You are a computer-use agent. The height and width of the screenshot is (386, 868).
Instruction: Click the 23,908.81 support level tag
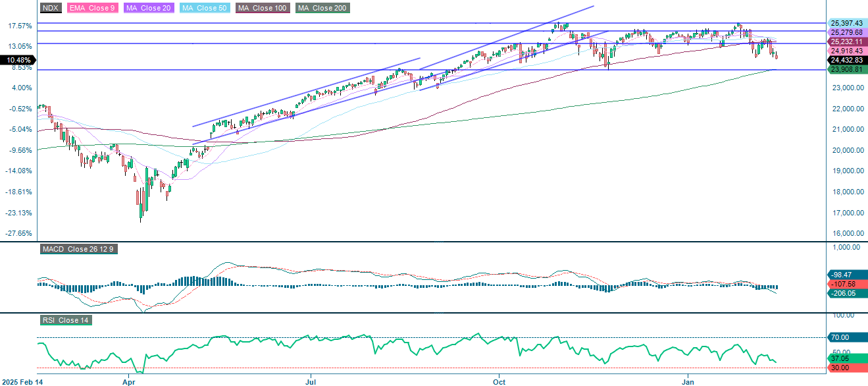pos(846,69)
